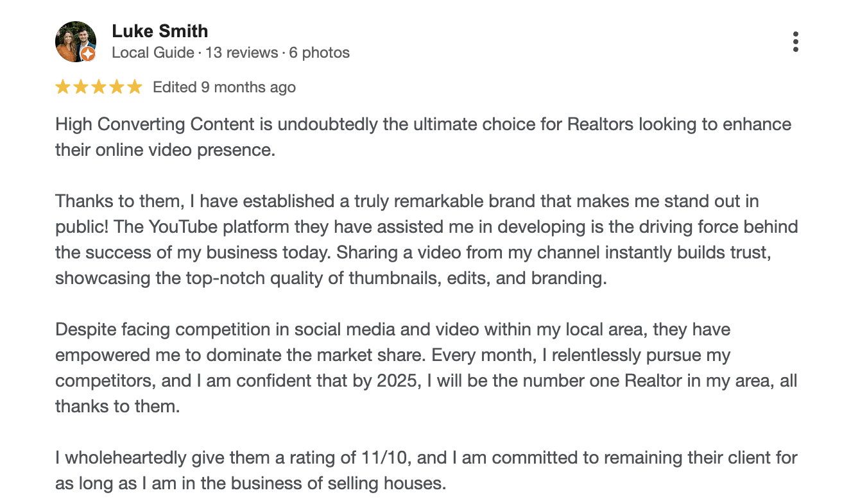The width and height of the screenshot is (842, 504).
Task: Open the three-dot more options menu
Action: click(x=796, y=42)
